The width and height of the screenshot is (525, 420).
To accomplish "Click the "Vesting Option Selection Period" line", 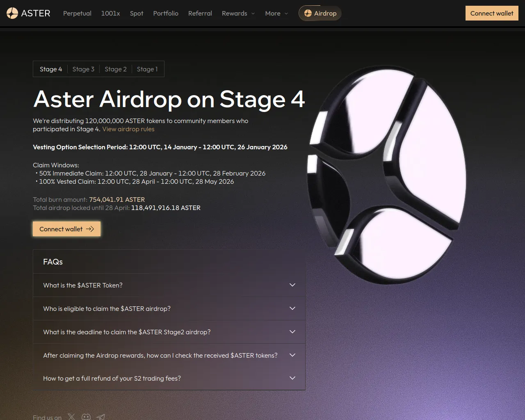I will point(160,147).
